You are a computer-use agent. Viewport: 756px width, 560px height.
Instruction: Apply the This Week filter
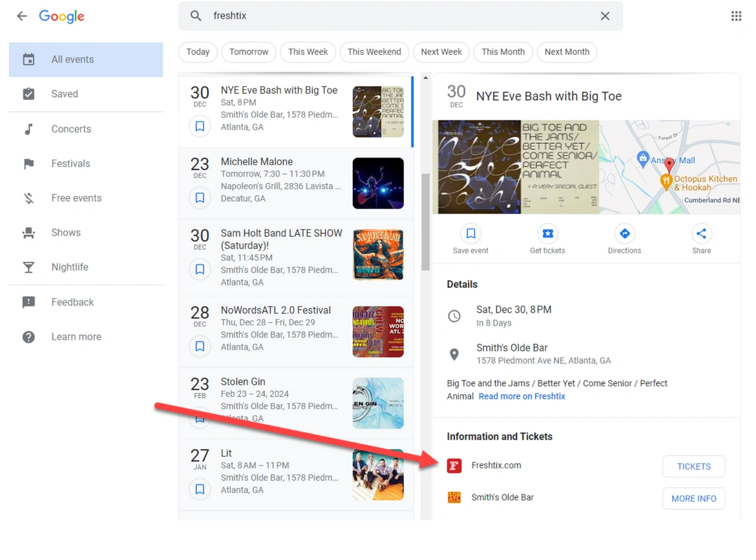[308, 52]
